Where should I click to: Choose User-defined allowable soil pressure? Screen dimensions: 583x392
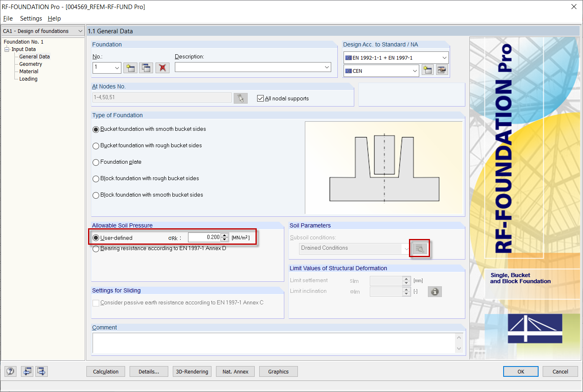point(96,238)
